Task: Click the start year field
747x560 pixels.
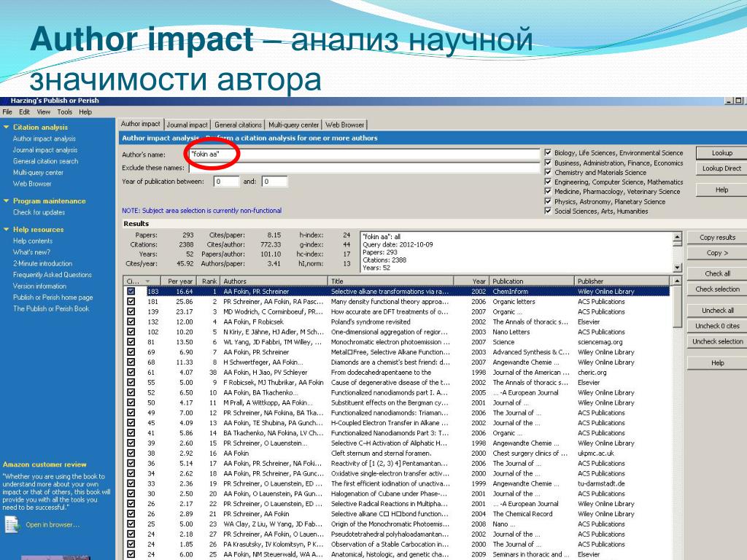Action: [x=226, y=182]
